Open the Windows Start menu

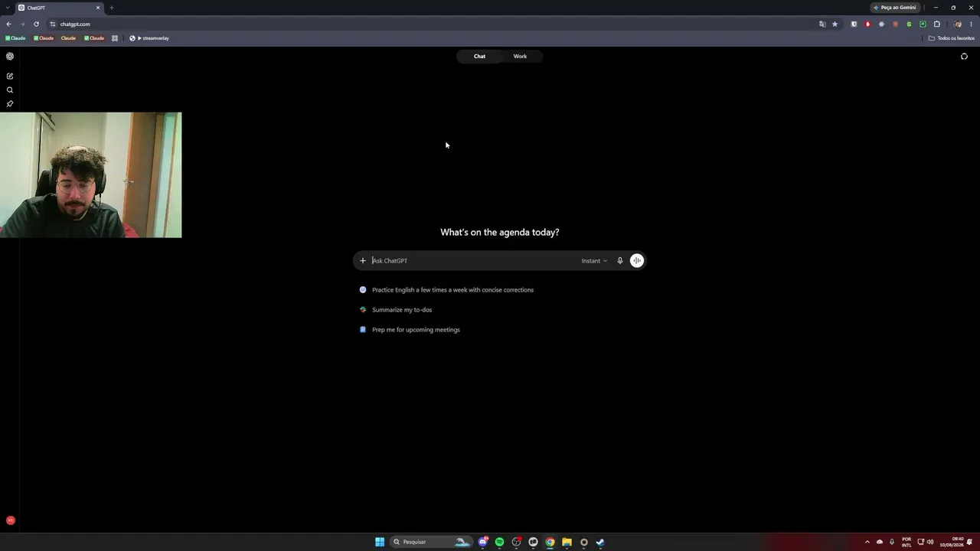(380, 542)
